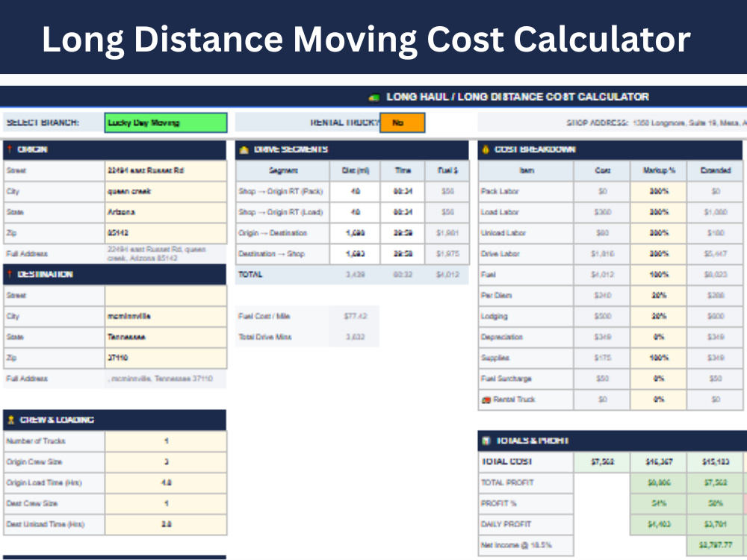Click the pin icon beside the Destination heading
747x560 pixels.
pyautogui.click(x=10, y=274)
